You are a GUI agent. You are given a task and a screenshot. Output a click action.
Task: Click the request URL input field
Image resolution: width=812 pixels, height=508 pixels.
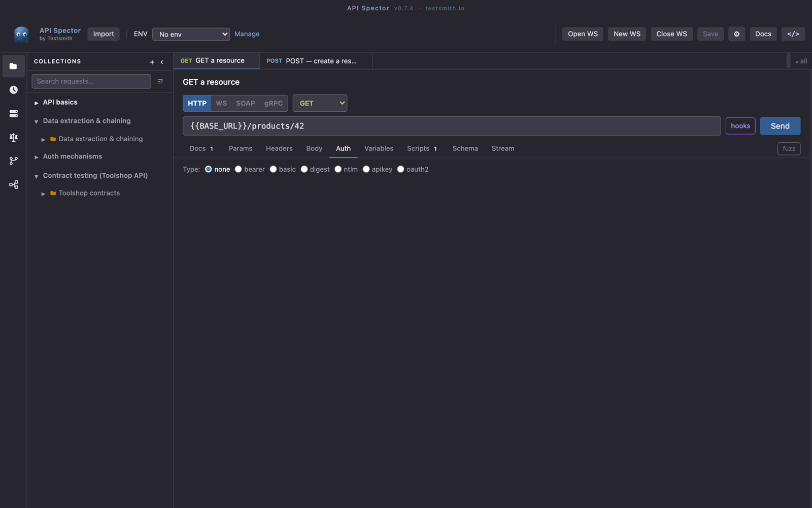(452, 126)
